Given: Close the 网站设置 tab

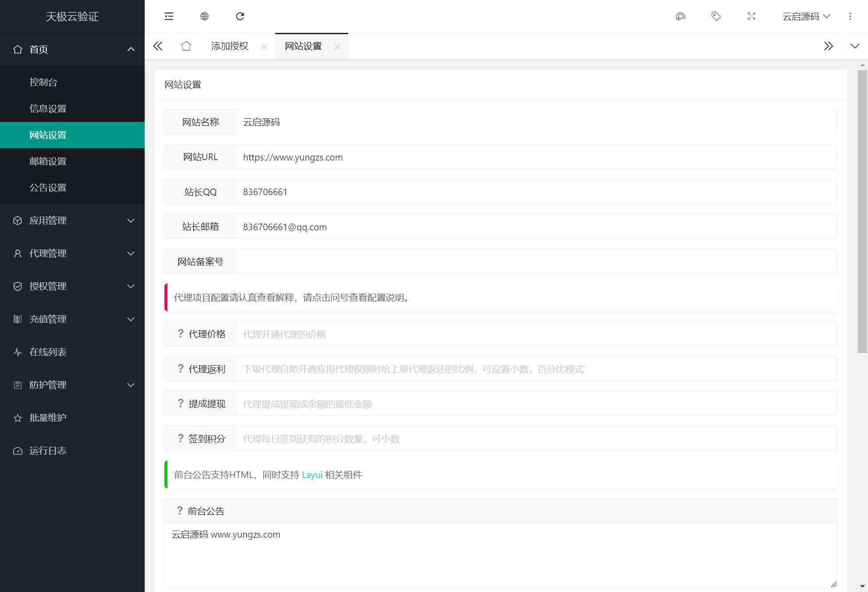Looking at the screenshot, I should 338,46.
